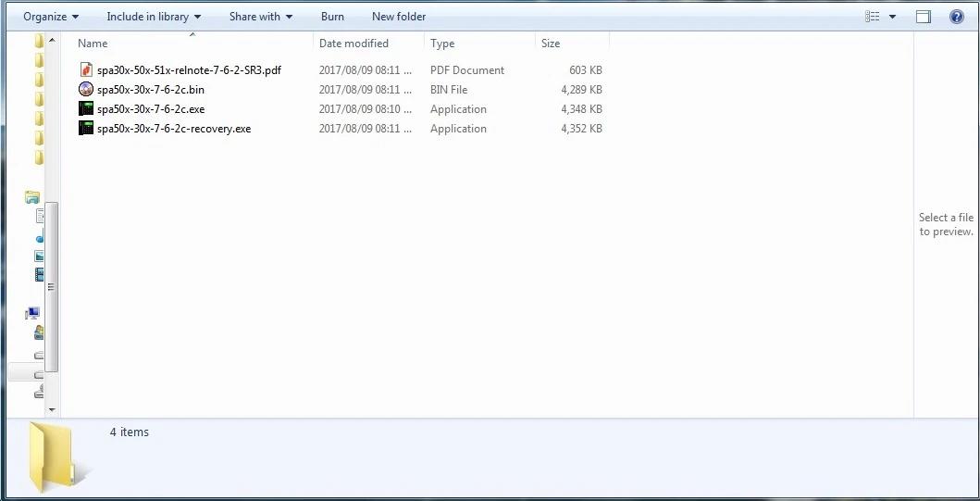Open the Organize dropdown menu
The image size is (980, 501).
[x=51, y=17]
